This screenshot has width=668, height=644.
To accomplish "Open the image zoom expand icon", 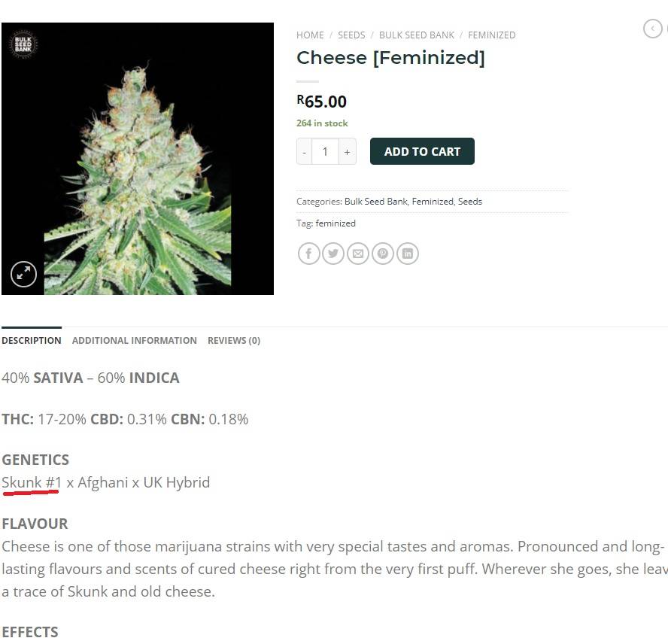I will (23, 274).
